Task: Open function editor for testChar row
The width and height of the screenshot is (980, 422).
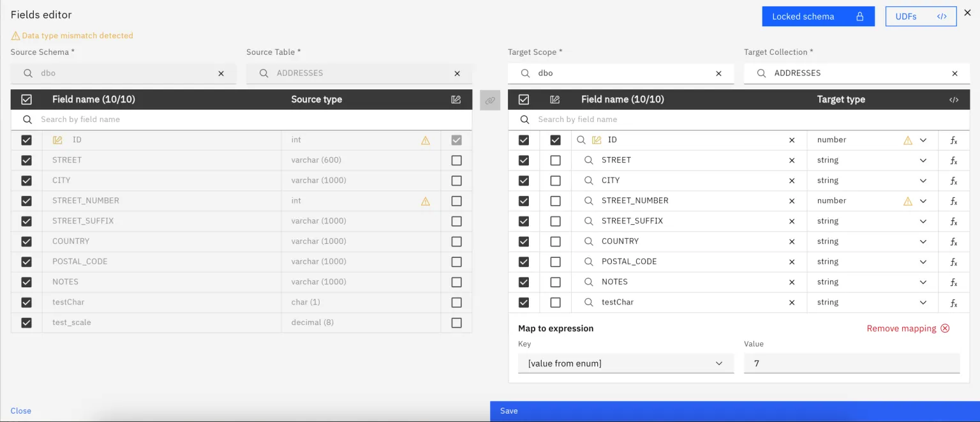Action: tap(954, 303)
